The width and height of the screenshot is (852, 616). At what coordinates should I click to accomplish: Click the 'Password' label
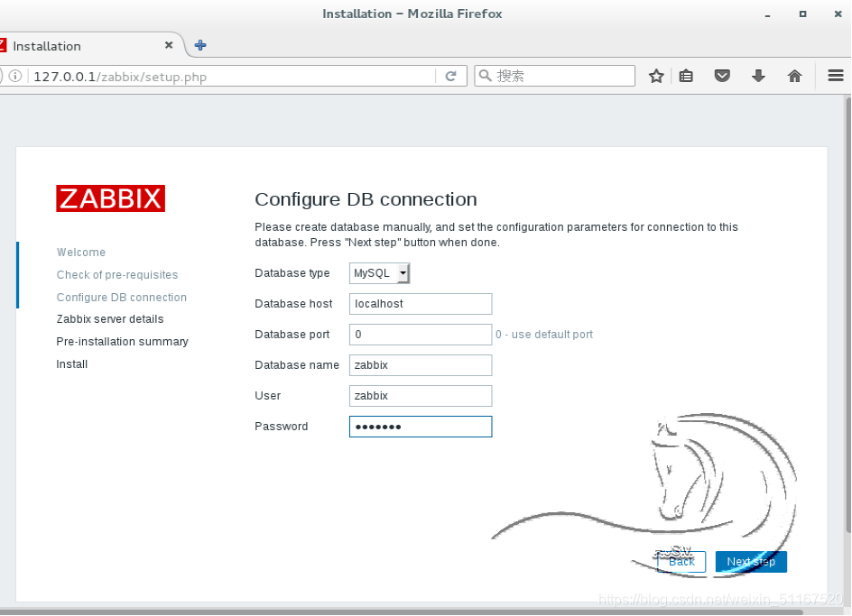pyautogui.click(x=281, y=427)
